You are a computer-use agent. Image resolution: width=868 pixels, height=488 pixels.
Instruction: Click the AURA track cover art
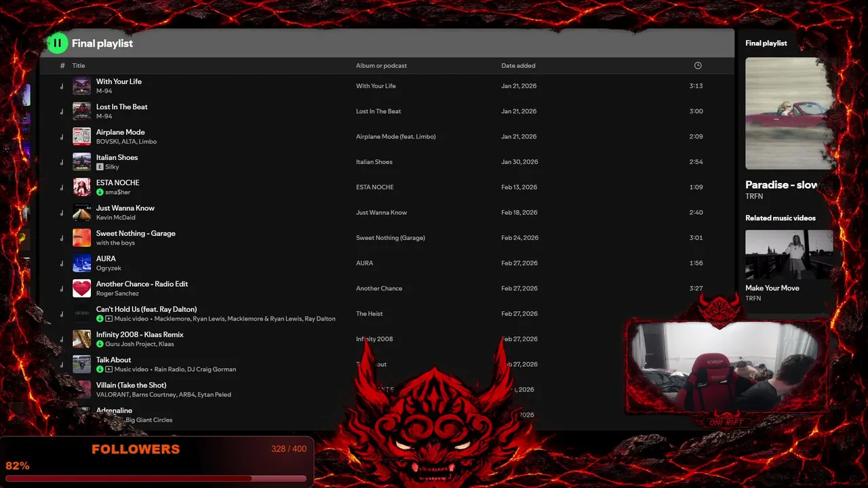[81, 263]
